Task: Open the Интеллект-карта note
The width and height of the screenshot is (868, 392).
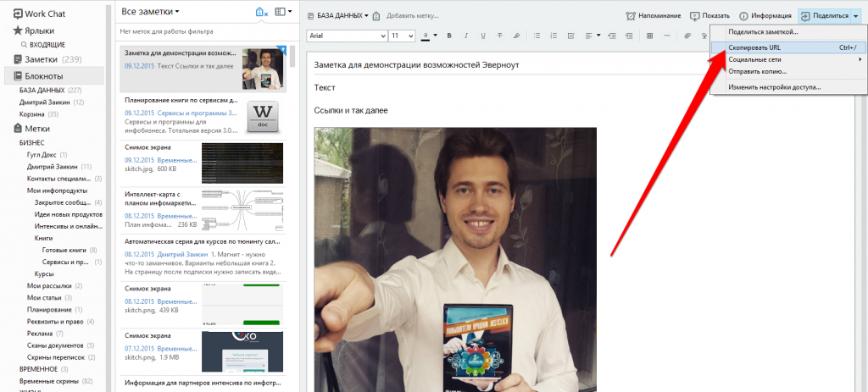Action: pos(203,210)
